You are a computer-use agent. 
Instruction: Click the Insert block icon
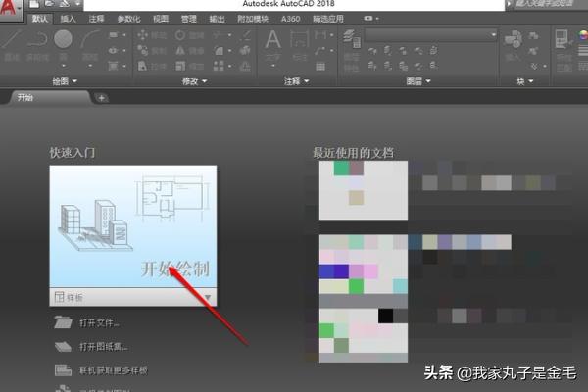[x=513, y=40]
